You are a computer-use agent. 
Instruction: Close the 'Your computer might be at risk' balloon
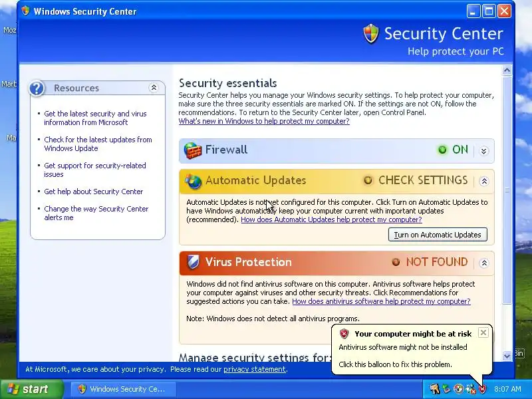tap(483, 332)
